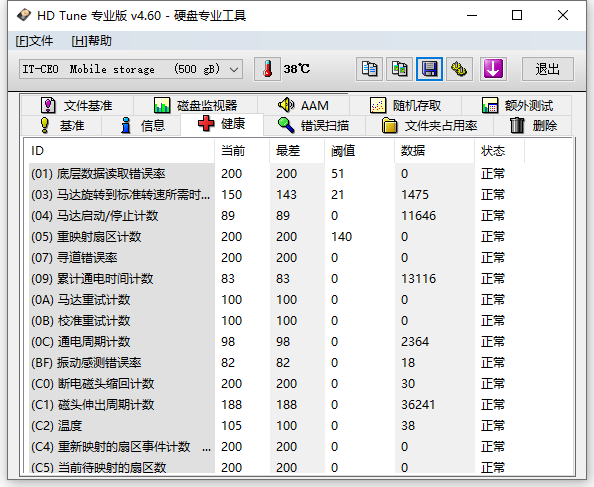The width and height of the screenshot is (594, 487).
Task: Switch to the 额外测试 tab
Action: pyautogui.click(x=517, y=105)
